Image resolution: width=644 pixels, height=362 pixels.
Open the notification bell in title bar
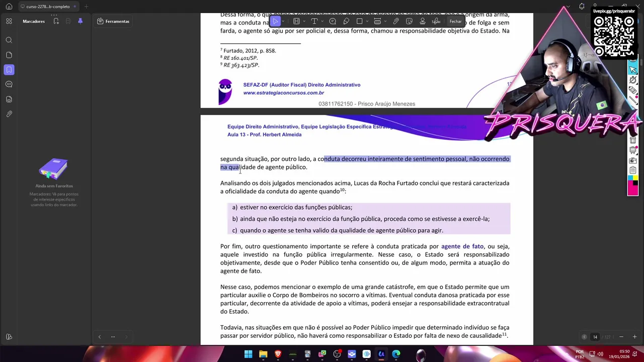click(582, 7)
